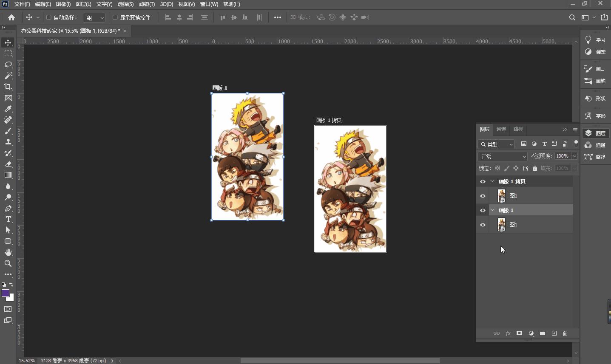Screen dimensions: 611x364
Task: Select the Gradient tool
Action: coord(8,175)
